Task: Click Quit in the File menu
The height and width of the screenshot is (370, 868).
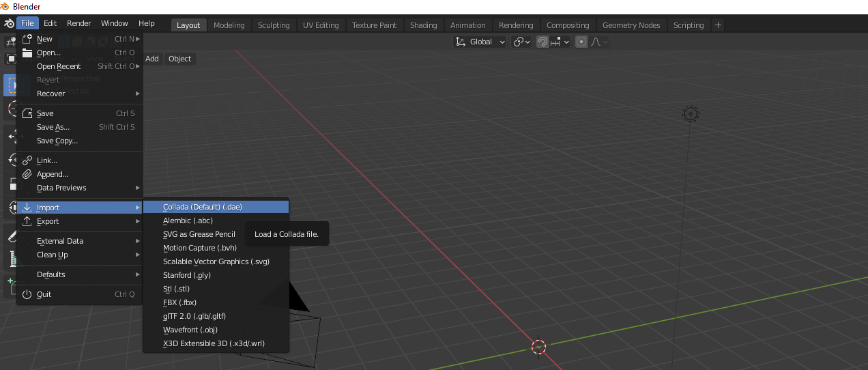Action: (79, 294)
